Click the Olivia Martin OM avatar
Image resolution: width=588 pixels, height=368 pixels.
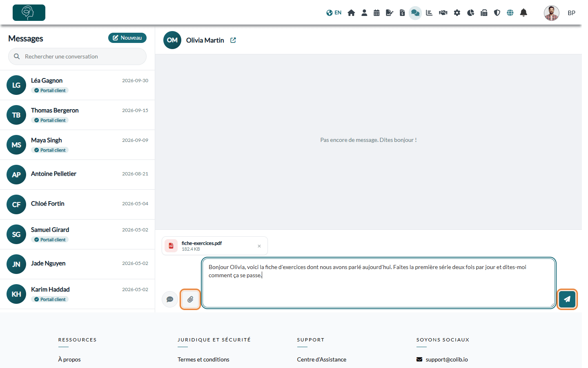click(172, 40)
